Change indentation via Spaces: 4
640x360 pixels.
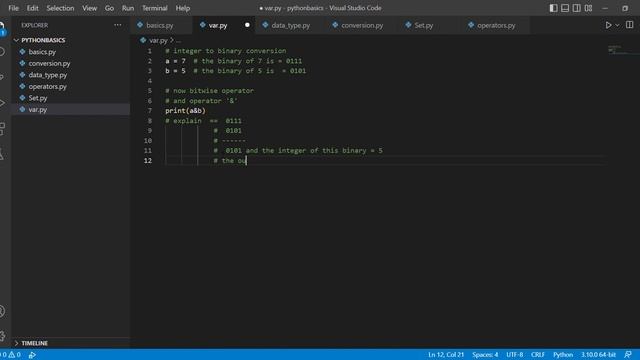pyautogui.click(x=485, y=355)
